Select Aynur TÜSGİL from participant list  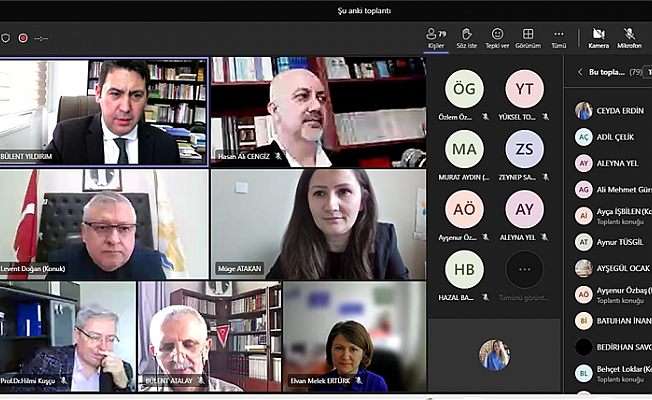pyautogui.click(x=620, y=241)
